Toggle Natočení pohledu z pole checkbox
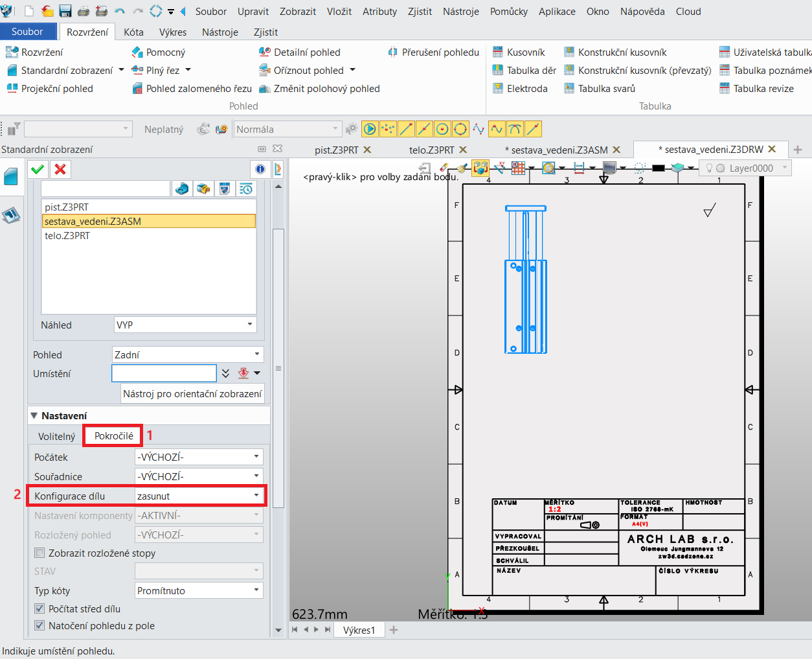Viewport: 812px width, 659px height. click(x=40, y=625)
